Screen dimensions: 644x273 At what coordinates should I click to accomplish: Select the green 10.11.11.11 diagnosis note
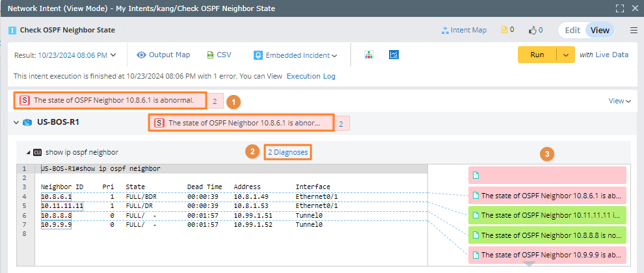(x=546, y=214)
